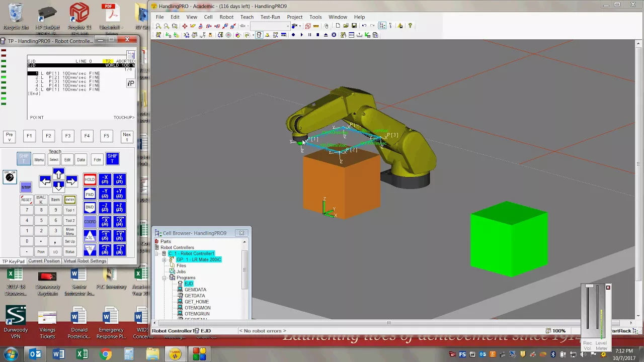644x362 pixels.
Task: Click the Open cell folder icon
Action: pyautogui.click(x=346, y=26)
